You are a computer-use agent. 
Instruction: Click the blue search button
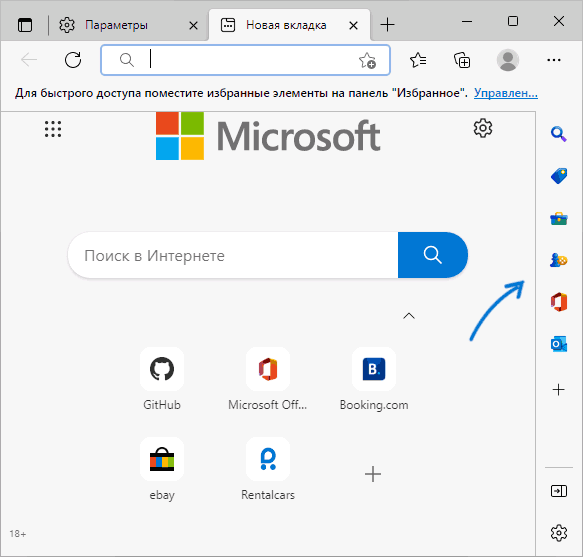tap(433, 255)
